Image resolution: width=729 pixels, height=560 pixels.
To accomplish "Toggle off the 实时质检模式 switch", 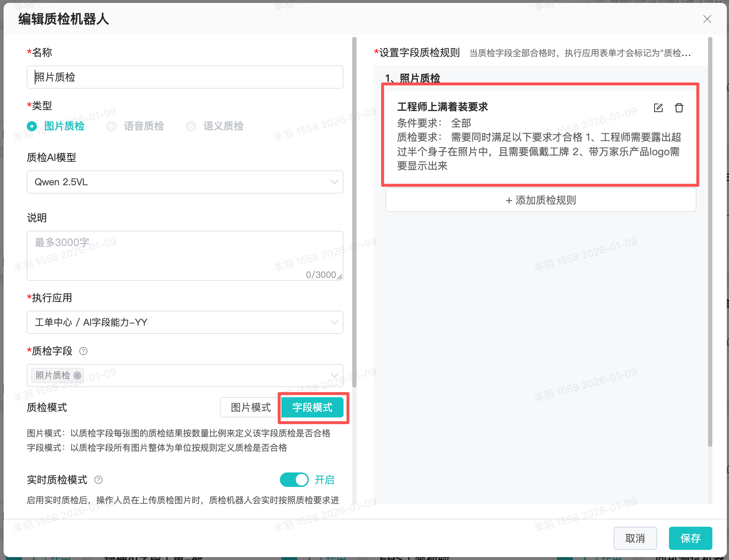I will (294, 480).
